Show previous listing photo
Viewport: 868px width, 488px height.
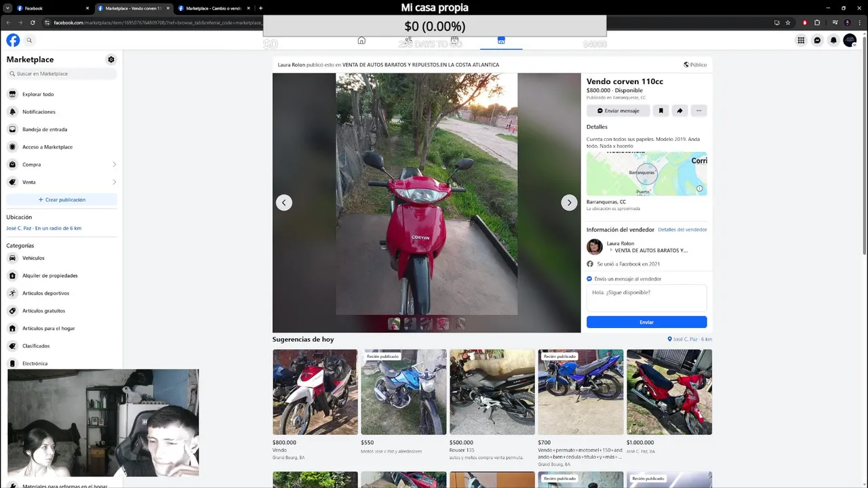(x=284, y=203)
